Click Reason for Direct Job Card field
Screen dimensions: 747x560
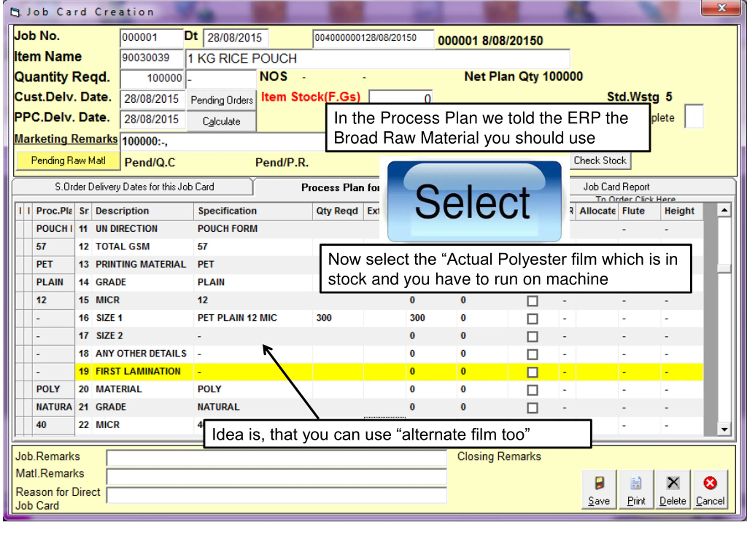pyautogui.click(x=277, y=496)
